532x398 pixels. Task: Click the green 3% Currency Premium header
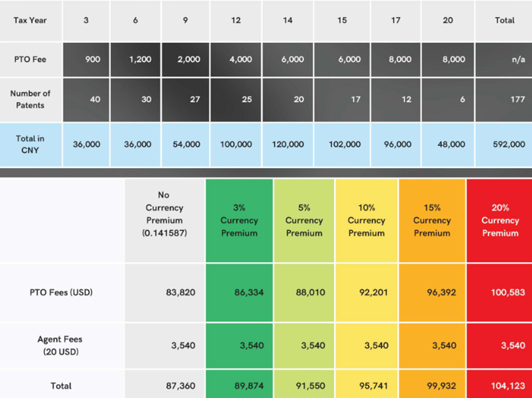click(239, 220)
